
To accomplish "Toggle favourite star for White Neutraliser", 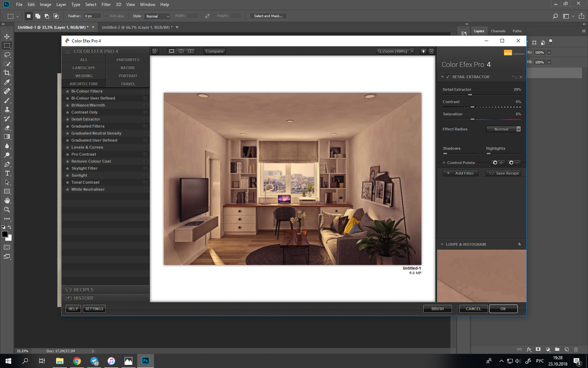I will [x=68, y=189].
